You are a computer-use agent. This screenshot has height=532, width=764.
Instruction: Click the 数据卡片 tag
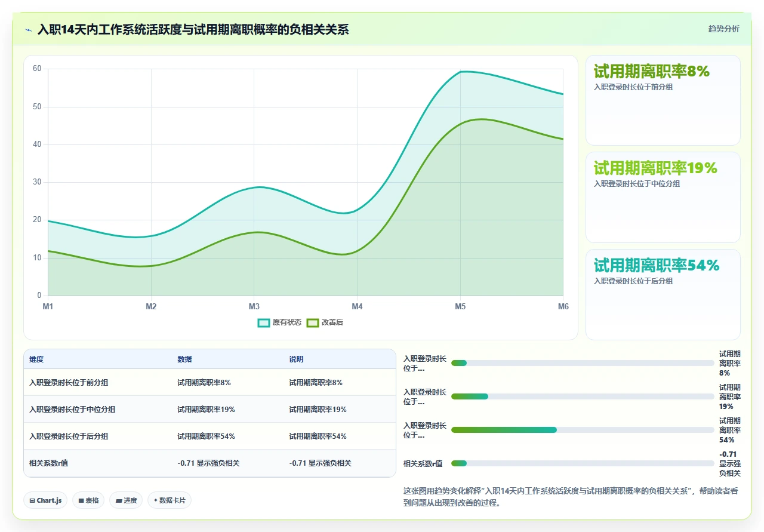pos(170,500)
